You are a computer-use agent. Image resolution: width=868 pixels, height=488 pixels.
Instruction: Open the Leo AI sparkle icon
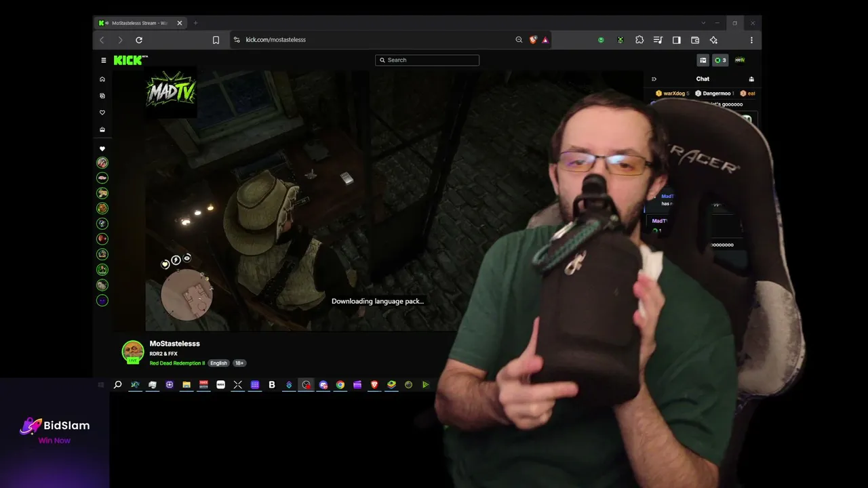pyautogui.click(x=713, y=40)
